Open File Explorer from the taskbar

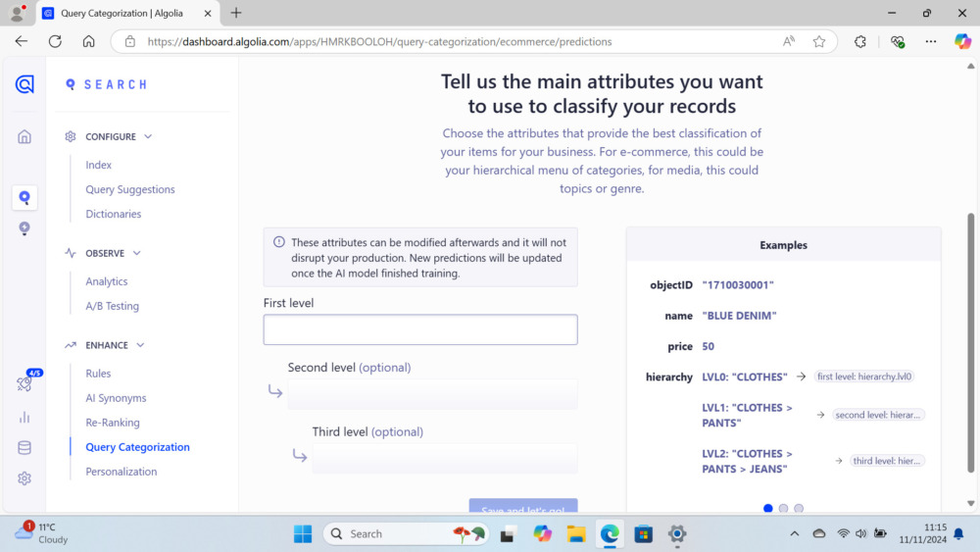pos(575,534)
